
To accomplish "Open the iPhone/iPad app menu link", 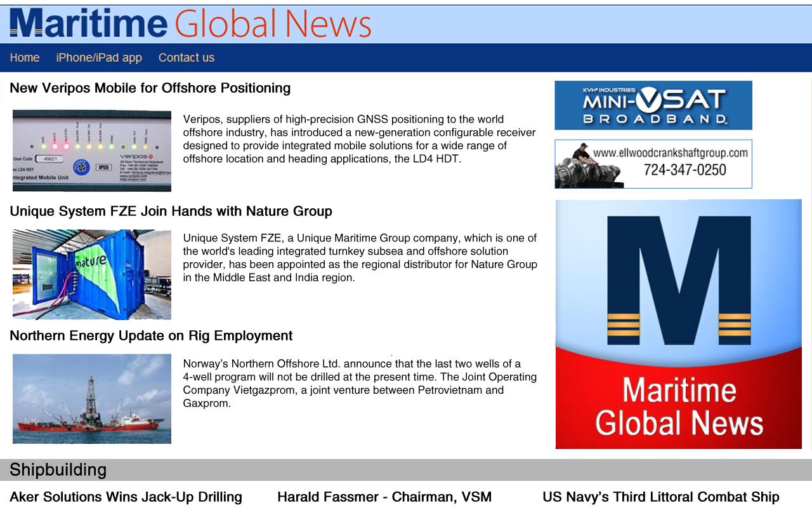I will coord(99,58).
